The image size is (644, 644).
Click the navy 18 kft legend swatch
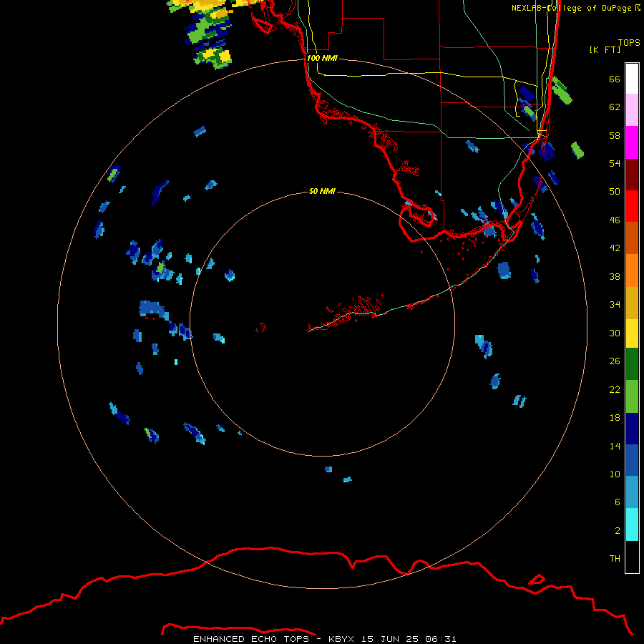(x=632, y=429)
